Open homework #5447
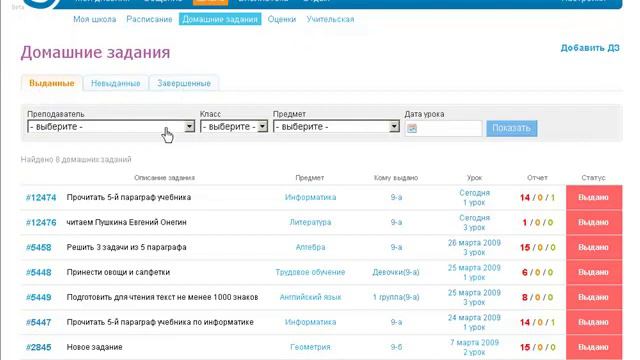The image size is (640, 360). (38, 322)
